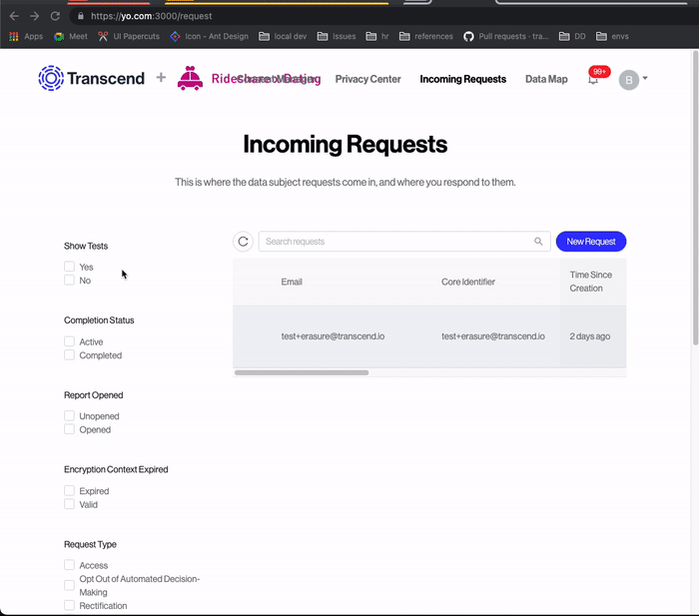Open the 'references' bookmarks folder
699x616 pixels.
425,36
